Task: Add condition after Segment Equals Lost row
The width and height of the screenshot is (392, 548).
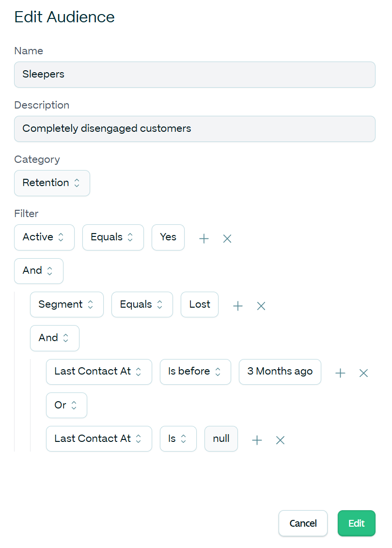Action: coord(237,306)
